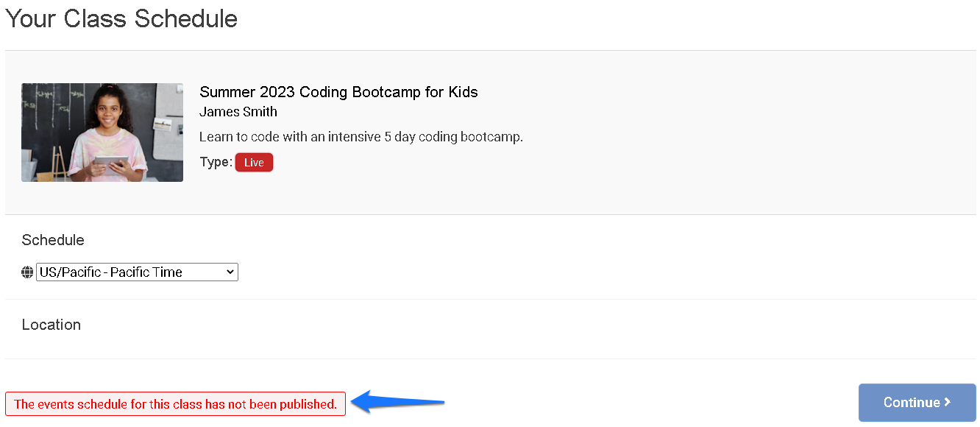
Task: Click empty area of gray class info panel
Action: (736, 133)
